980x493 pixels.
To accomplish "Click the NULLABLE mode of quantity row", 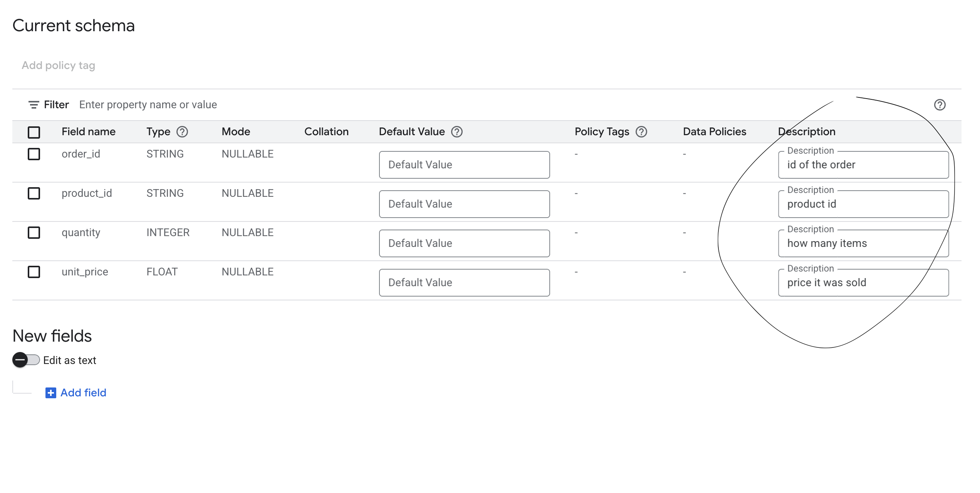I will 247,233.
